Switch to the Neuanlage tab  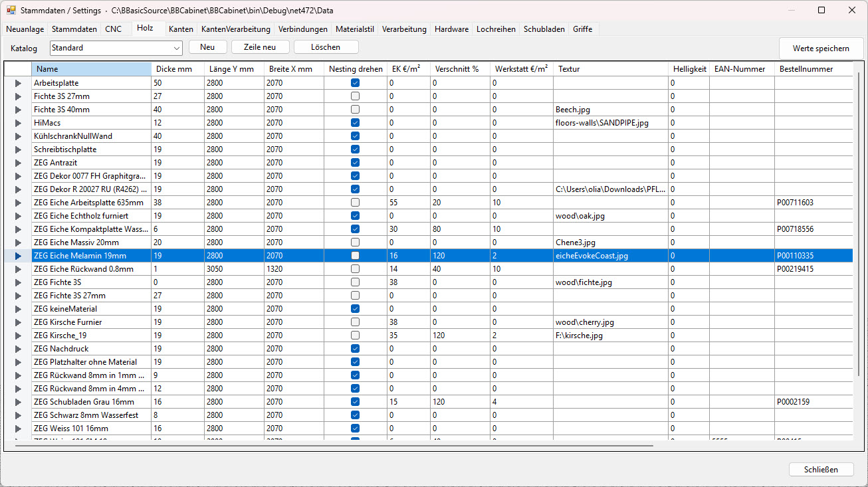(26, 29)
